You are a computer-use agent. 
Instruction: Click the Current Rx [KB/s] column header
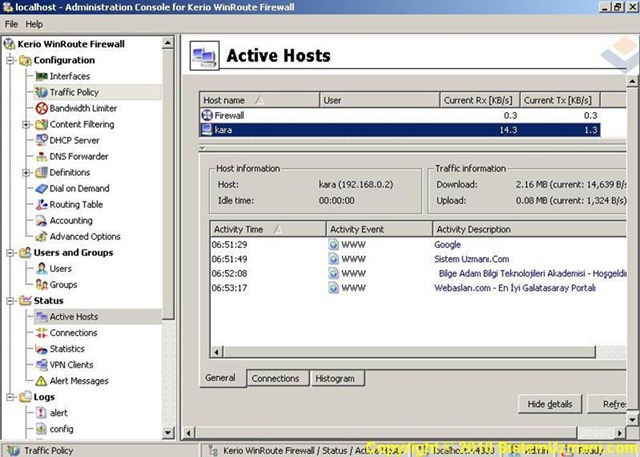click(480, 100)
